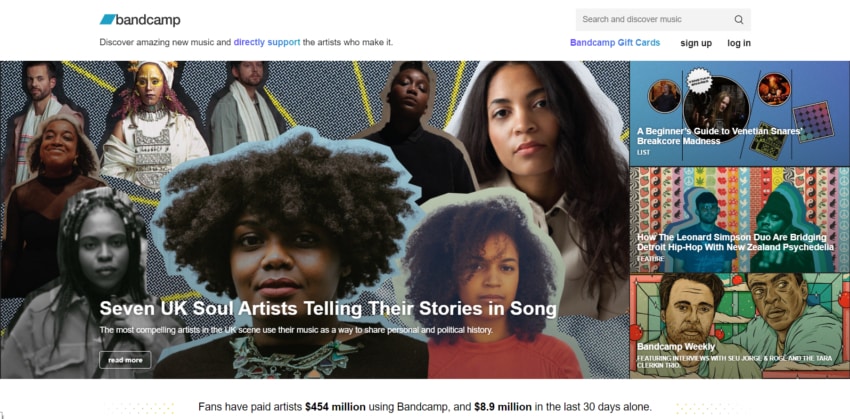
Task: Open the Bandcamp Weekly show title
Action: 676,347
